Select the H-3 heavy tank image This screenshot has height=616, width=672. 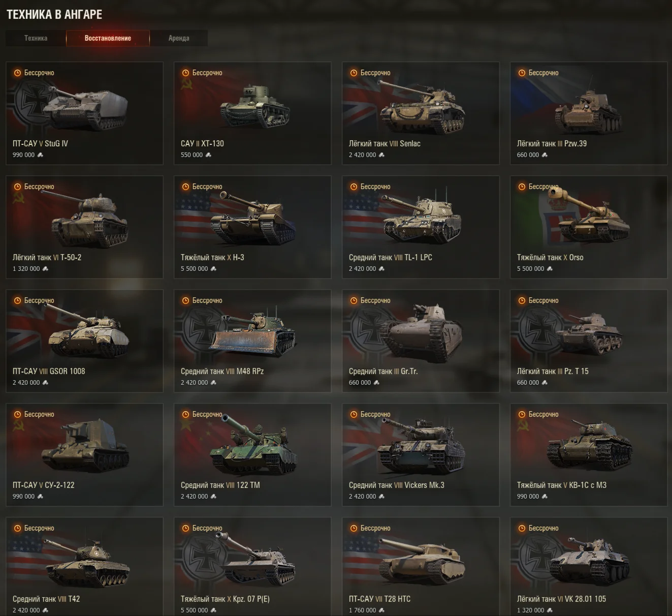point(252,219)
